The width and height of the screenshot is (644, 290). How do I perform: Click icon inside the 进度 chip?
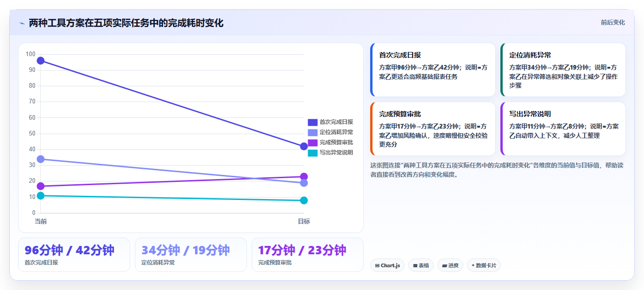[x=444, y=266]
